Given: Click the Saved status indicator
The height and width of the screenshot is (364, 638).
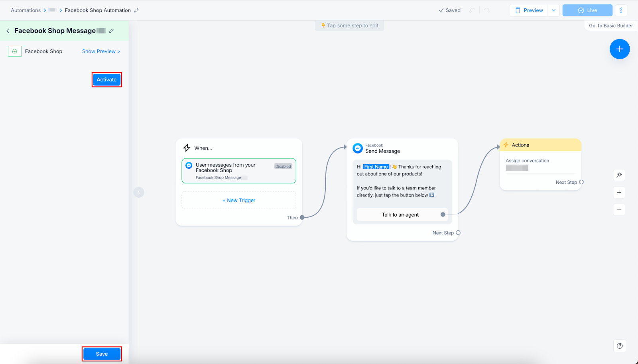Looking at the screenshot, I should click(x=449, y=10).
